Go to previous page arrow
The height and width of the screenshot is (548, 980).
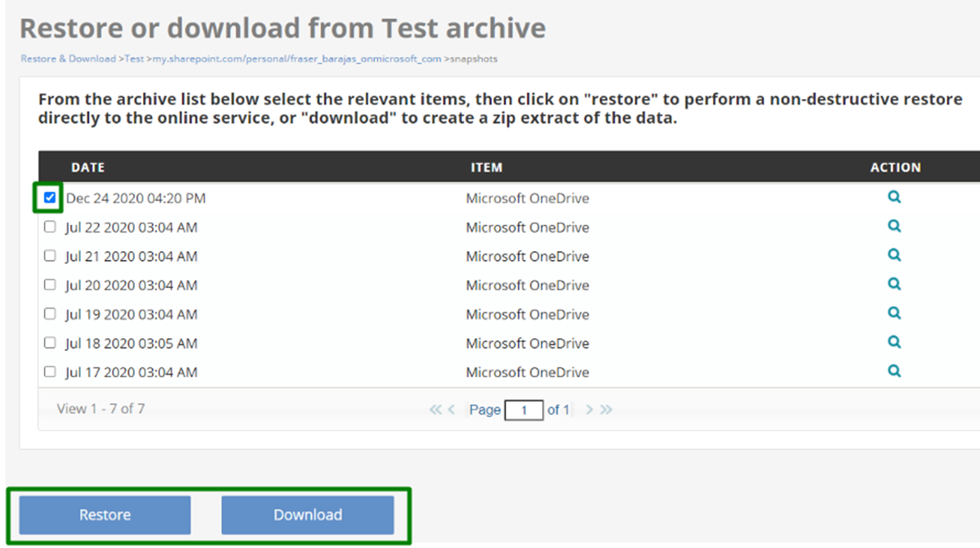(x=451, y=409)
